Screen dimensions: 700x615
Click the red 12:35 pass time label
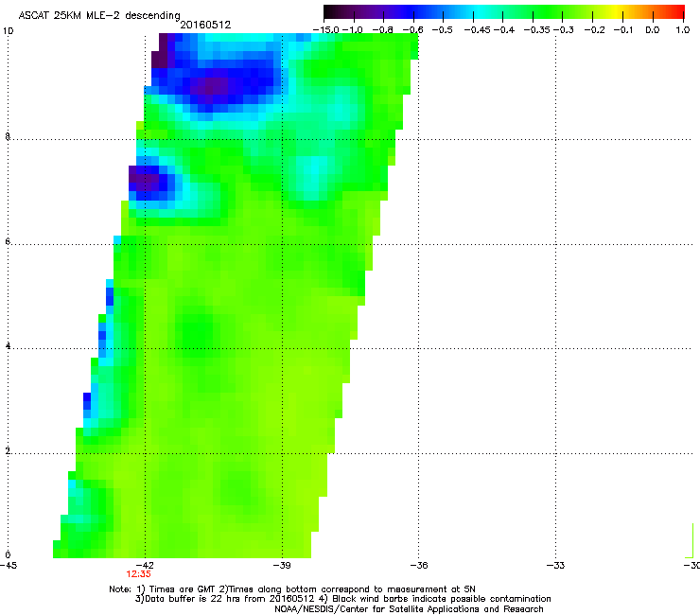pyautogui.click(x=138, y=574)
